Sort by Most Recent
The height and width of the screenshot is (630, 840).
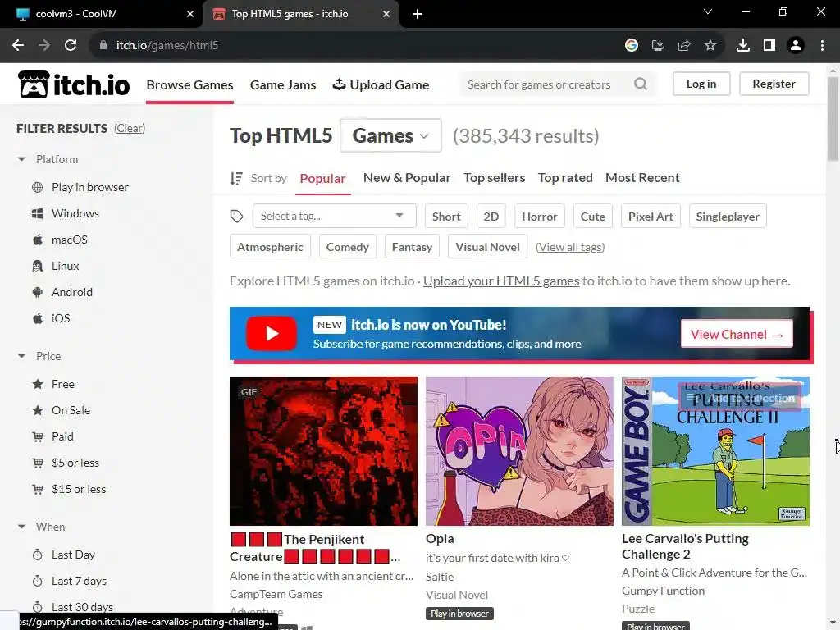[642, 178]
